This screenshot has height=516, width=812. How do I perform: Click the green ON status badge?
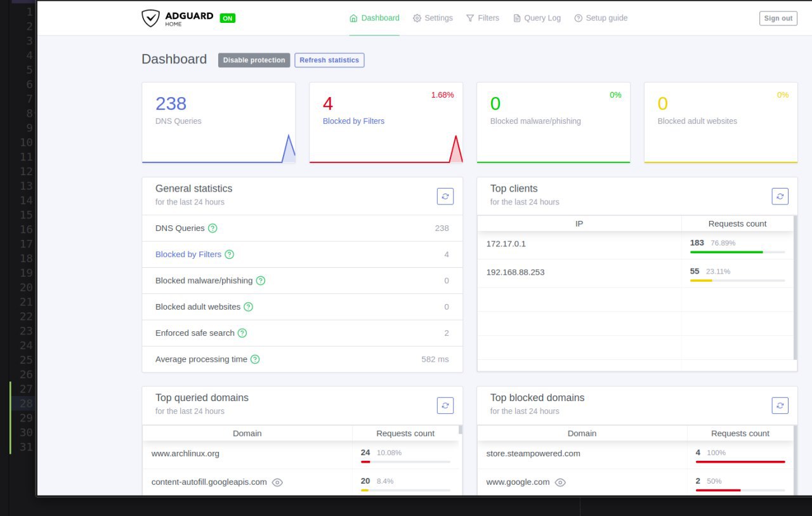tap(227, 18)
